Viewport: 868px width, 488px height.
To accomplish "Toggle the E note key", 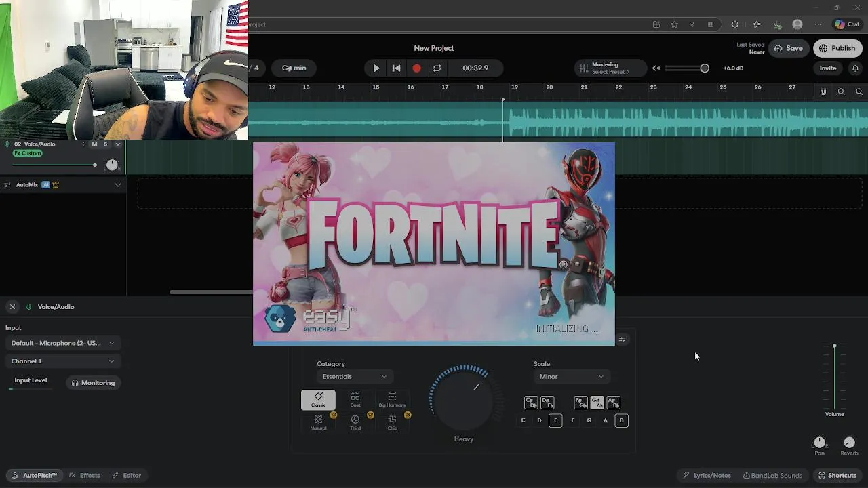I will 555,420.
